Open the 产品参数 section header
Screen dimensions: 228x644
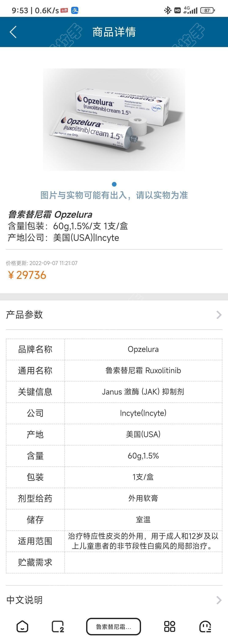[x=114, y=315]
